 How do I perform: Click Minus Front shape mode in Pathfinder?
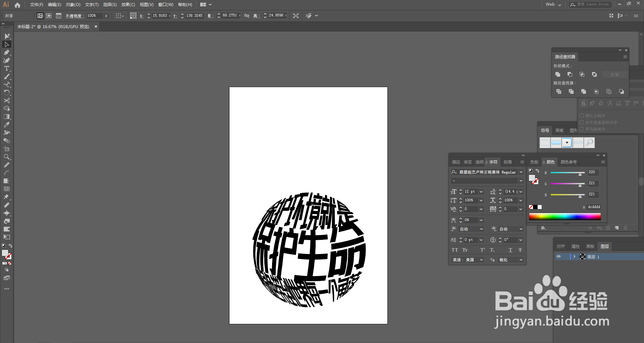[570, 74]
